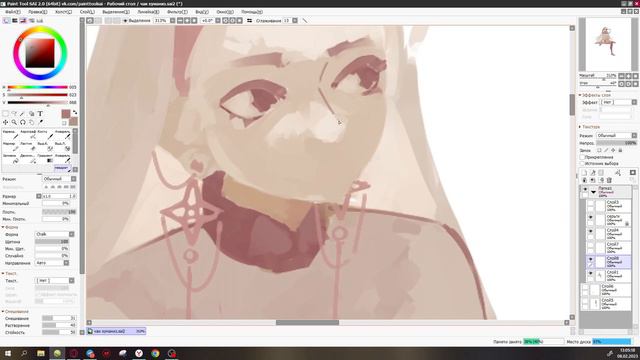Enable the Прикрепление clipping checkbox
This screenshot has width=640, height=360.
pyautogui.click(x=582, y=157)
